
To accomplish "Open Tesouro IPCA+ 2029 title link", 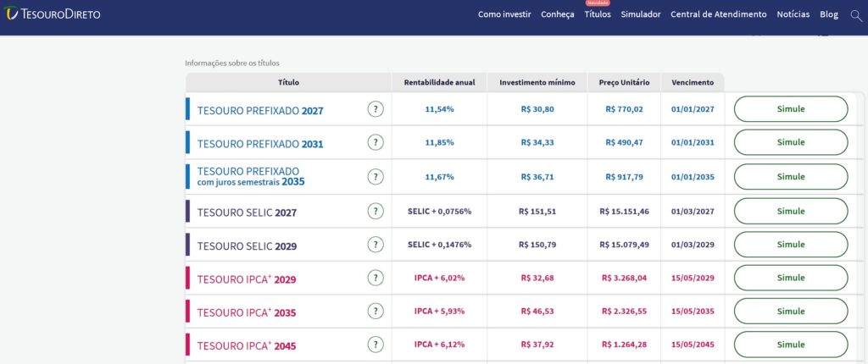I will pyautogui.click(x=247, y=279).
